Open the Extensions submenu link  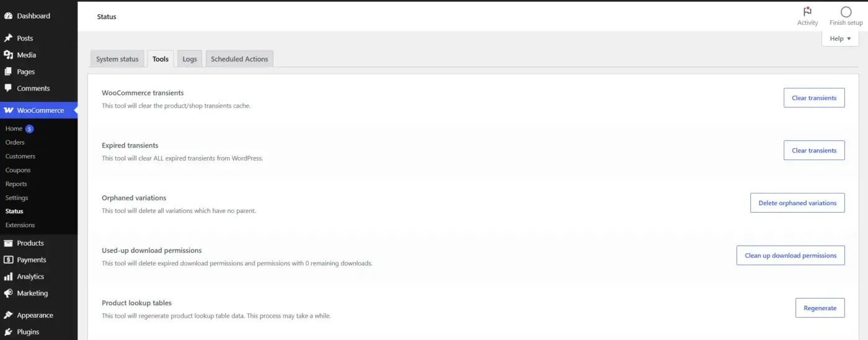coord(20,225)
